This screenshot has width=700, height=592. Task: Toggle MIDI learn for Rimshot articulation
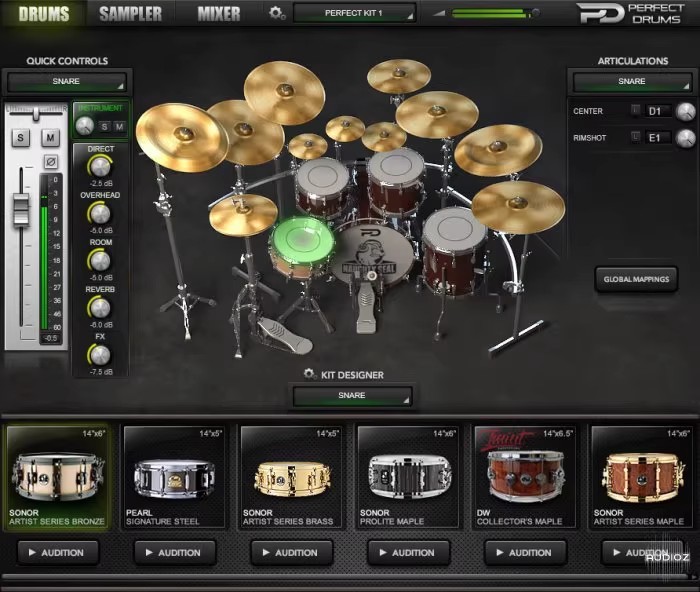tap(635, 137)
